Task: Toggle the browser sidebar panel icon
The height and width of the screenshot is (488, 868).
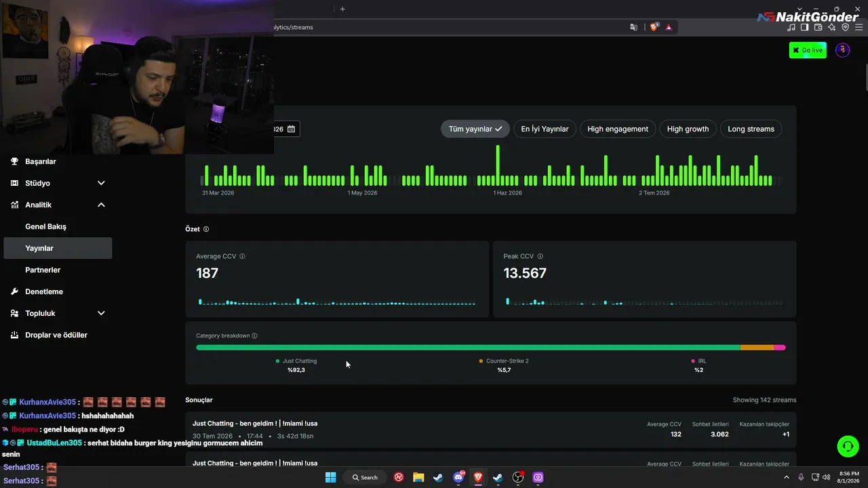Action: click(x=804, y=27)
